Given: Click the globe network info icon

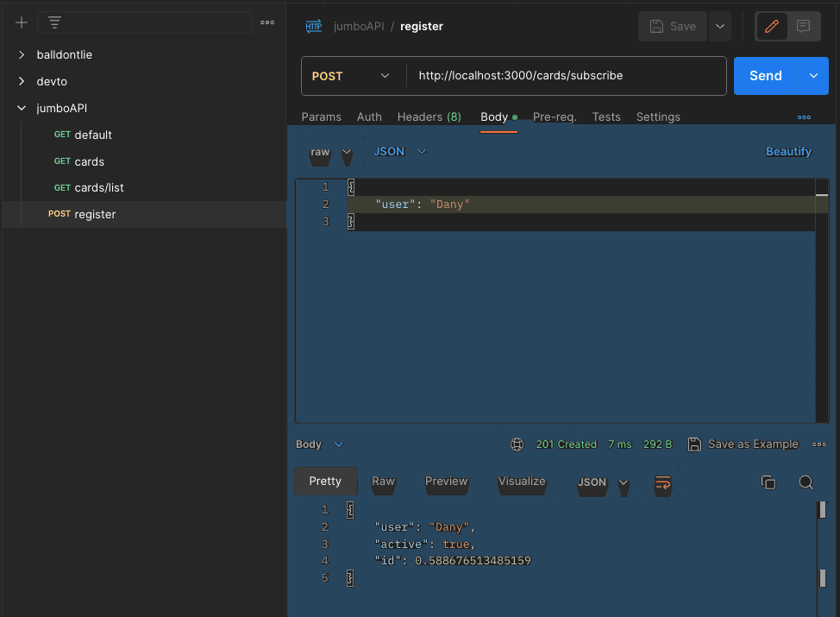Looking at the screenshot, I should 517,444.
